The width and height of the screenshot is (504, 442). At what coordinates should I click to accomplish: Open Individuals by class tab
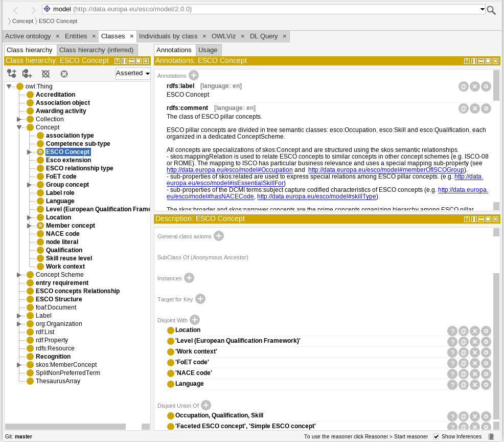[168, 36]
